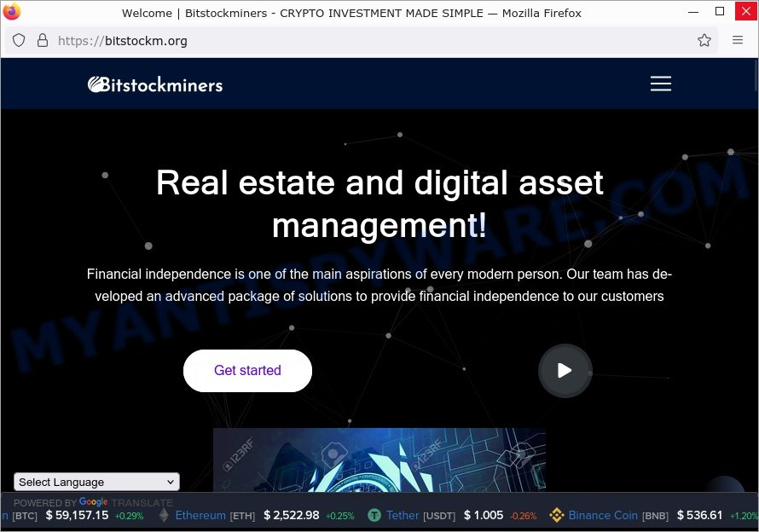Image resolution: width=759 pixels, height=532 pixels.
Task: Click the Ethereum price $2,522.98
Action: [x=292, y=516]
